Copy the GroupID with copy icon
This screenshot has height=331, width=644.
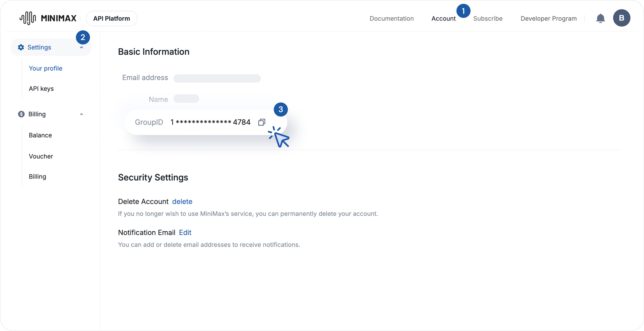coord(261,122)
